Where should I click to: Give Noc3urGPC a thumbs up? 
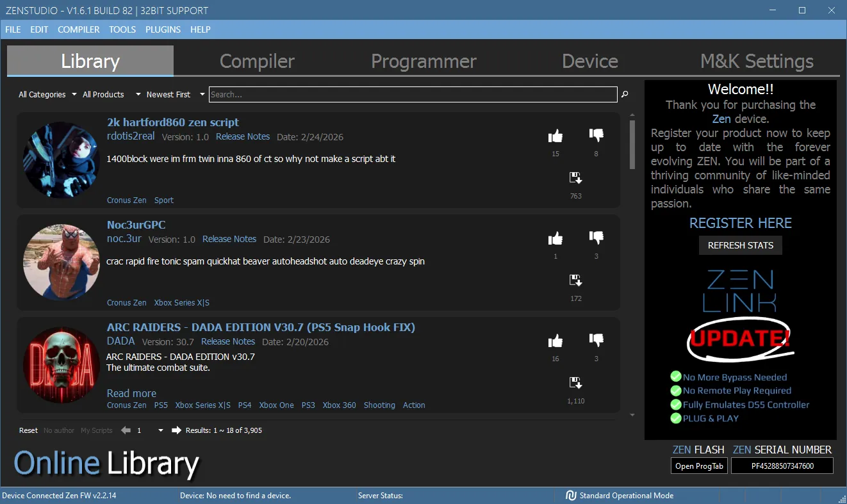coord(555,238)
